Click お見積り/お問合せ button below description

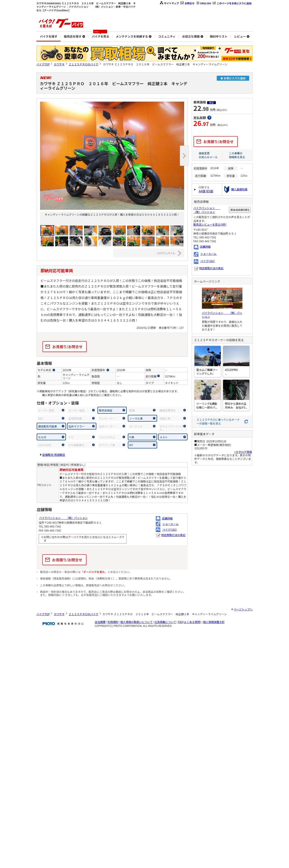point(65,346)
